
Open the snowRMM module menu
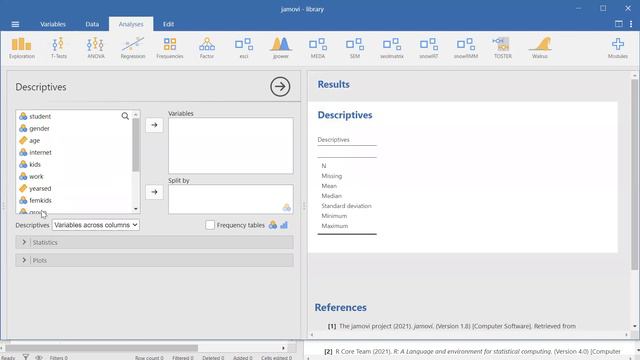pos(466,48)
